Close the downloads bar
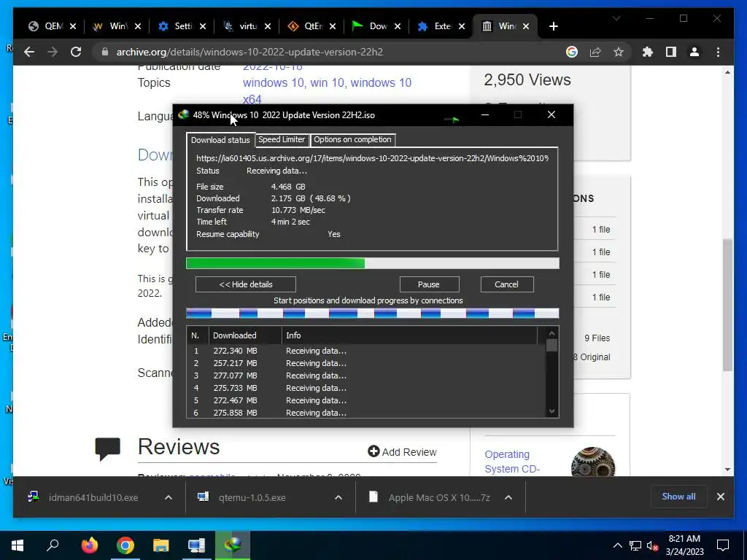Screen dimensions: 747x560 pyautogui.click(x=720, y=497)
